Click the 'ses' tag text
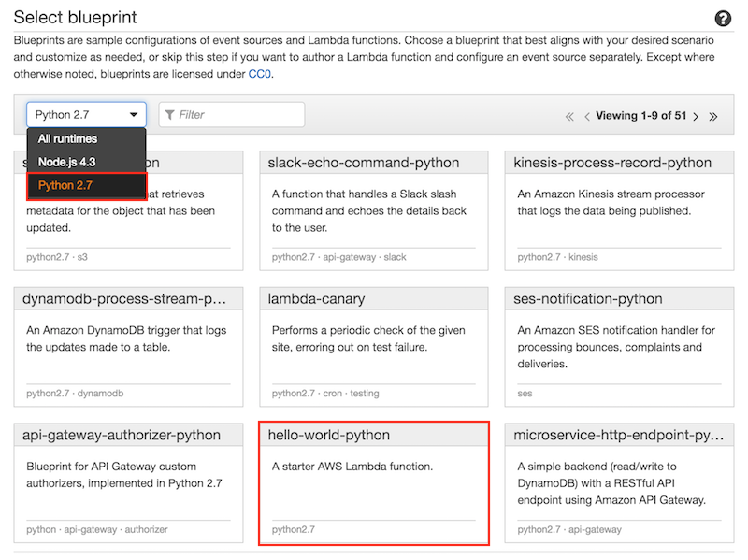 tap(525, 394)
